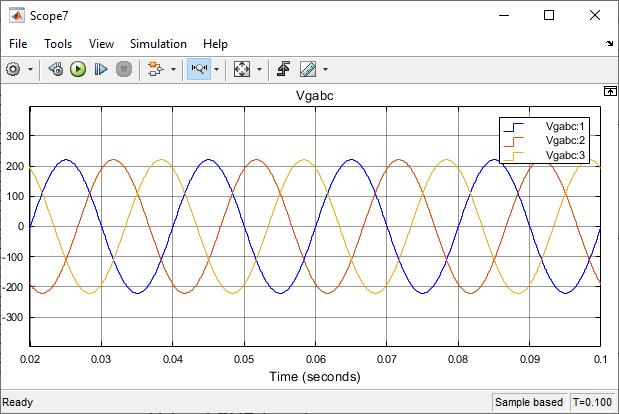Expand the scale axes dropdown arrow
The width and height of the screenshot is (619, 414).
tap(259, 69)
